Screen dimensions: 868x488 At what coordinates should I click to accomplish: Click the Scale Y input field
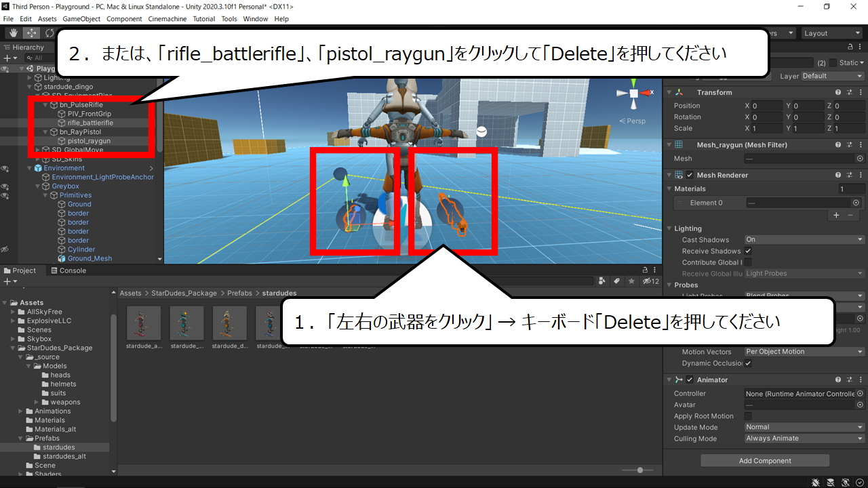pyautogui.click(x=808, y=128)
